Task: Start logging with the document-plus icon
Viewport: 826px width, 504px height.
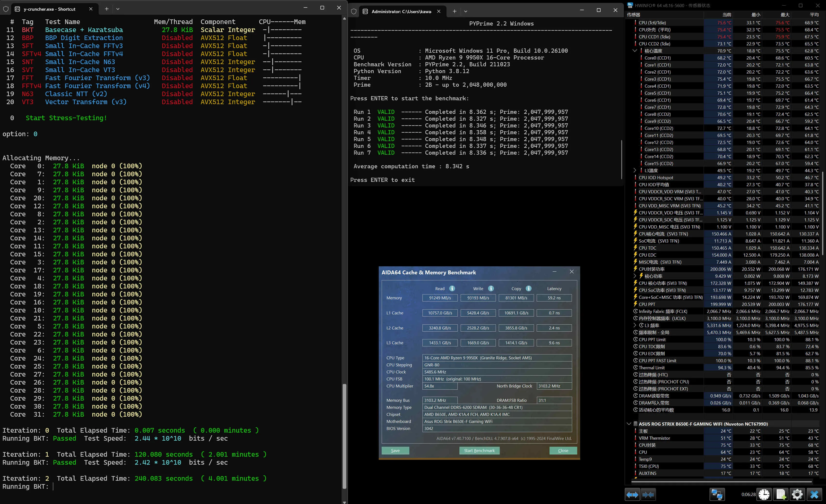Action: 781,495
